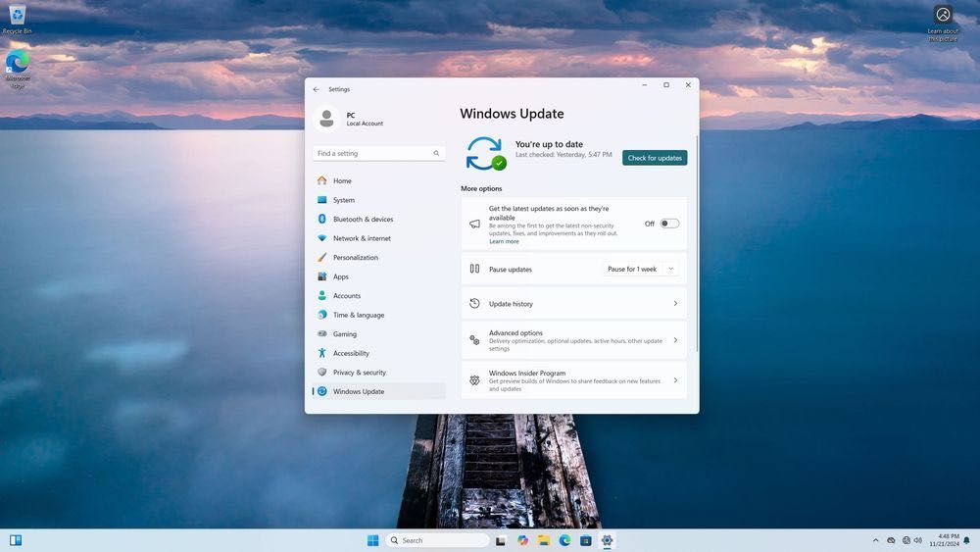Open File Explorer from taskbar
The image size is (980, 552).
[x=544, y=540]
